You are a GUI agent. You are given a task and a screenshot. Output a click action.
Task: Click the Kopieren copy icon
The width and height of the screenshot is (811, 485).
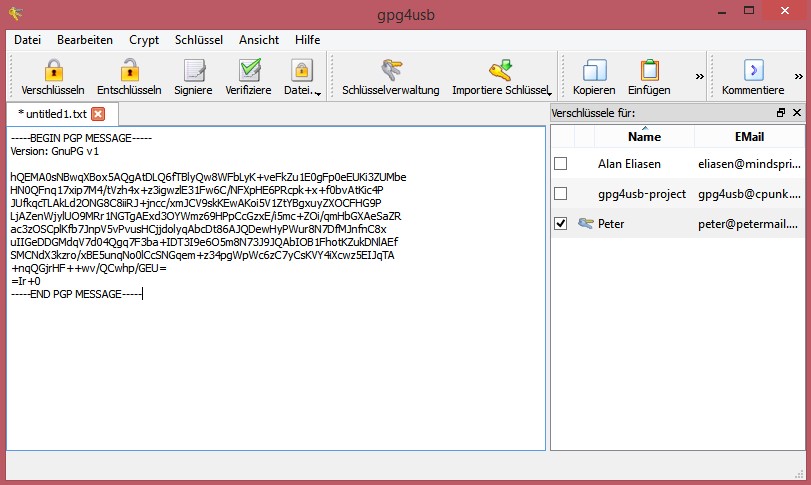click(594, 71)
